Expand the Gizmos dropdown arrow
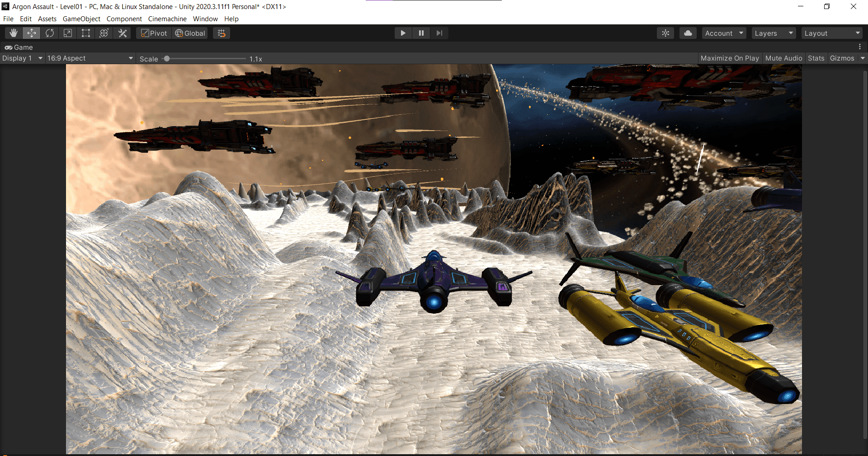This screenshot has width=868, height=456. 863,58
